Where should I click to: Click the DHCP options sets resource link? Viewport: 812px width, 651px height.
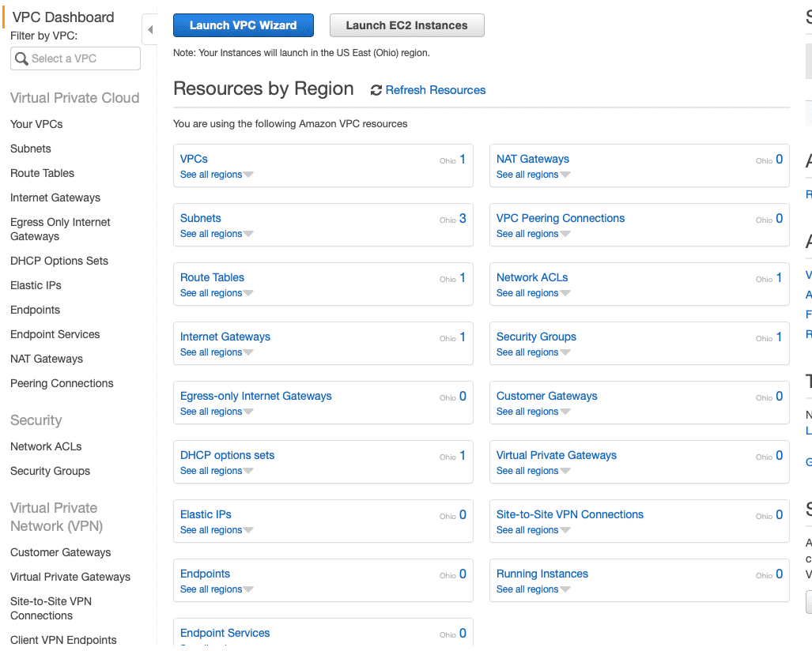click(227, 455)
